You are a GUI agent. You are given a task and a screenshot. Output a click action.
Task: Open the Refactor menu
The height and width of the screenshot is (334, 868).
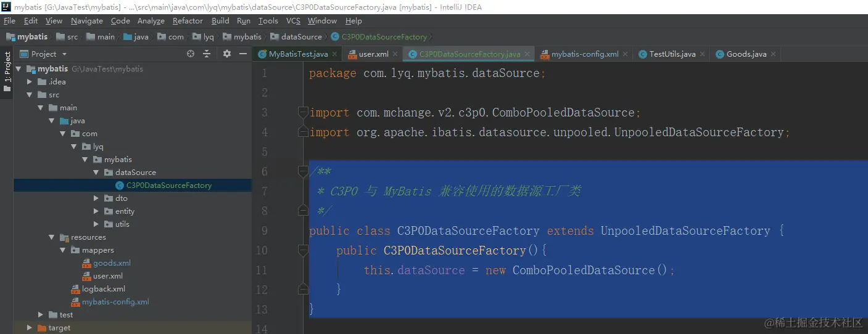point(188,21)
